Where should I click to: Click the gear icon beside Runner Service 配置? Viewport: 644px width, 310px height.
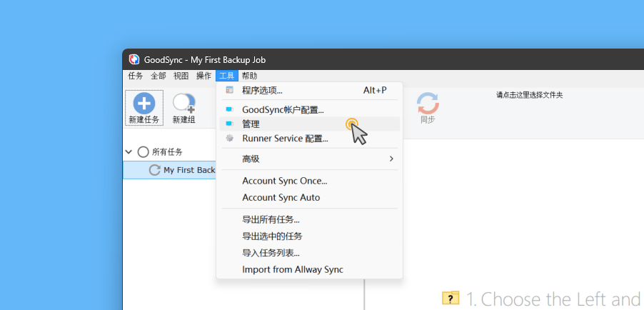(x=229, y=139)
